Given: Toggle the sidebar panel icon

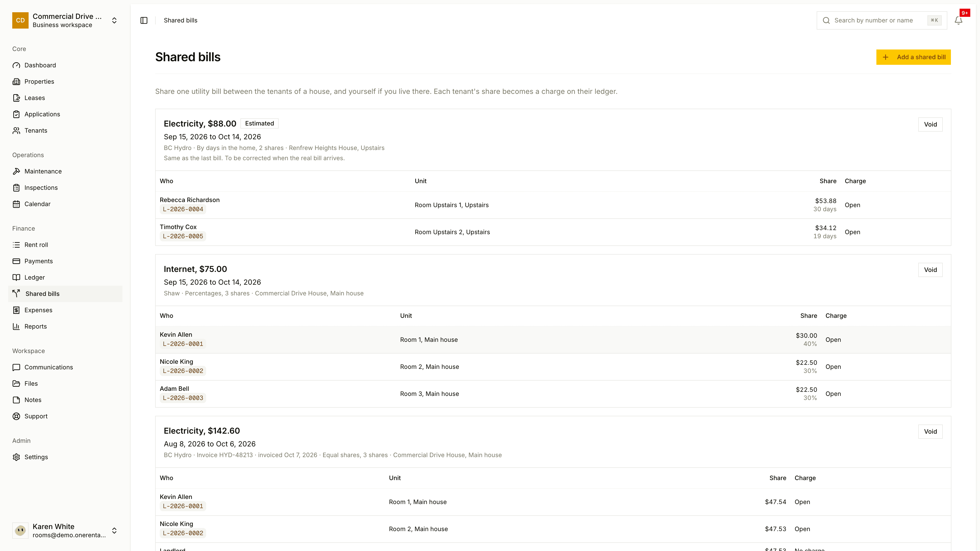Looking at the screenshot, I should (x=144, y=20).
